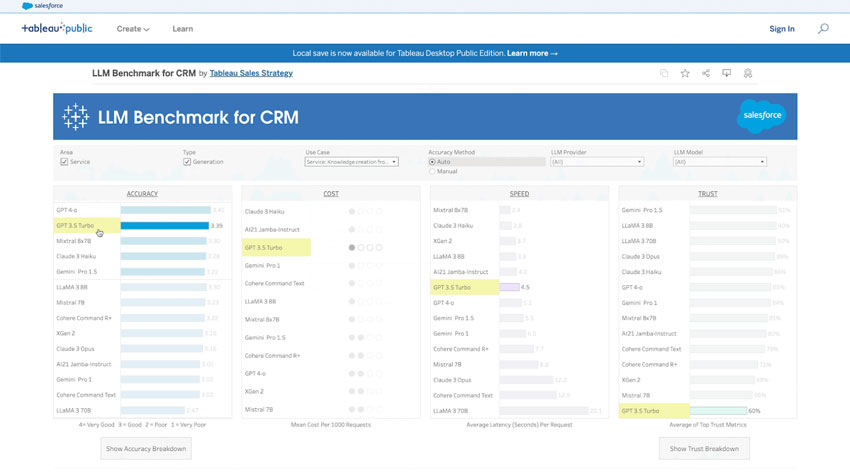The image size is (850, 475).
Task: Select Claude 3 Opus in Trust list
Action: [x=641, y=256]
